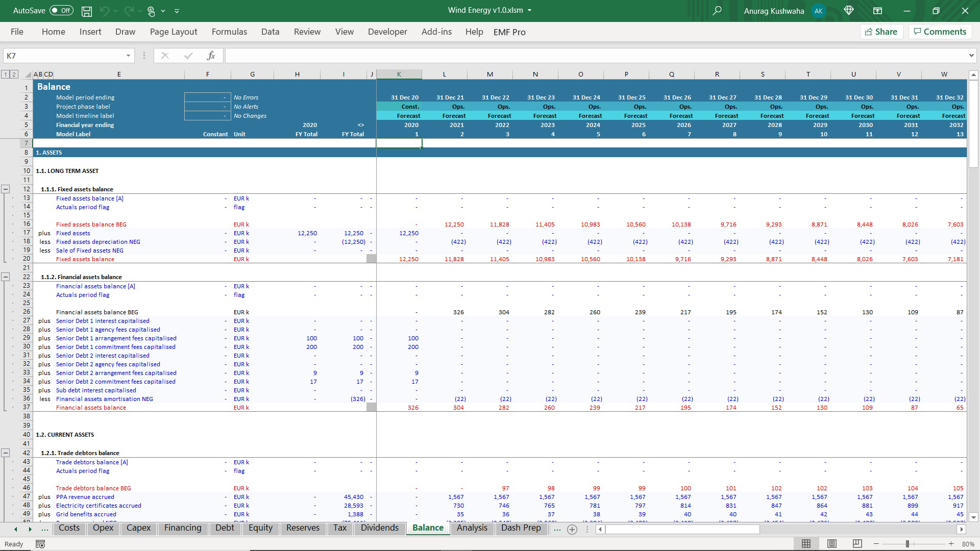Click the zoom slider handle
This screenshot has width=980, height=551.
pos(908,544)
